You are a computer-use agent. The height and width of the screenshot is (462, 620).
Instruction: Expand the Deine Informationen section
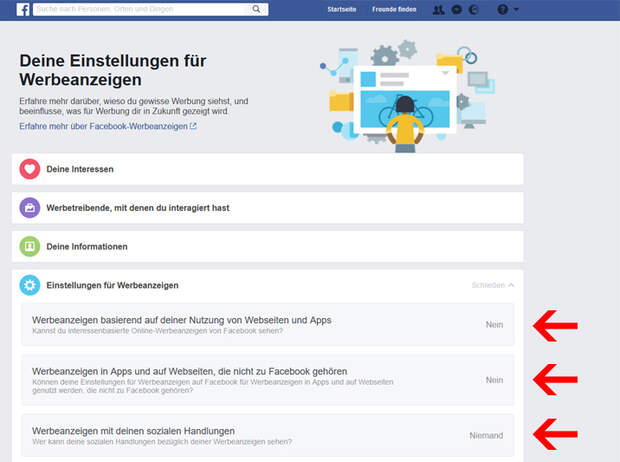(x=268, y=246)
